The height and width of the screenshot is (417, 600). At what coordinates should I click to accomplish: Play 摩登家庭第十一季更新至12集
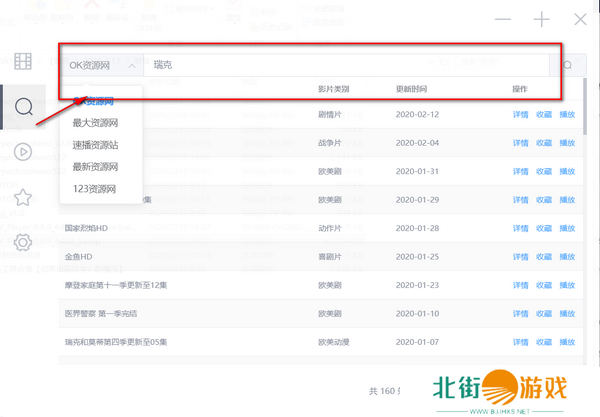click(567, 286)
